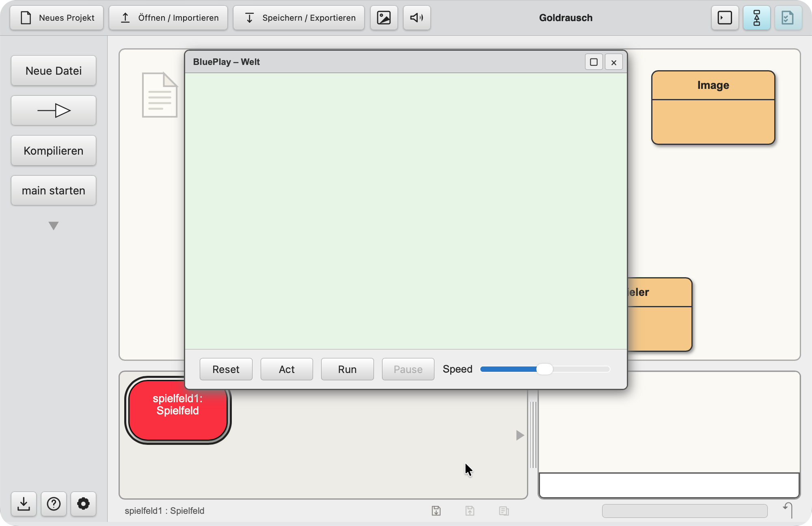Click the download icon at bottom left
Image resolution: width=812 pixels, height=526 pixels.
(x=24, y=504)
